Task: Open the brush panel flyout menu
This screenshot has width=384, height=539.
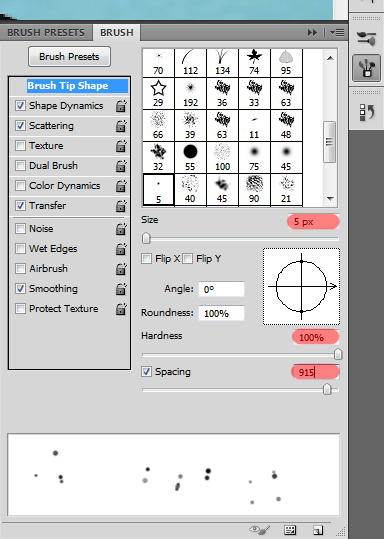Action: tap(337, 33)
